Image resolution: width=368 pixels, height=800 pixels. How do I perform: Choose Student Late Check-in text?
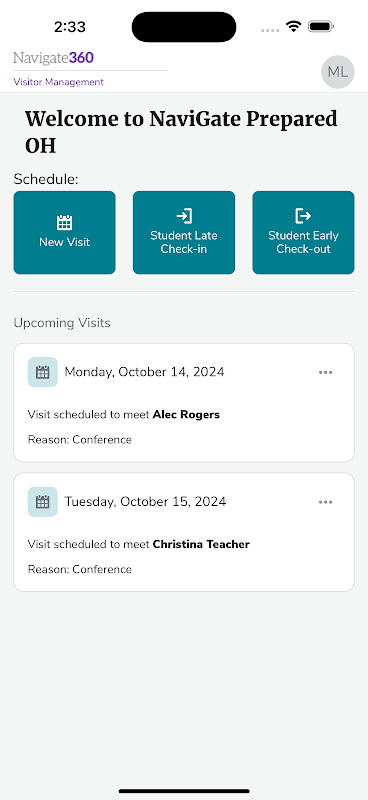tap(184, 242)
